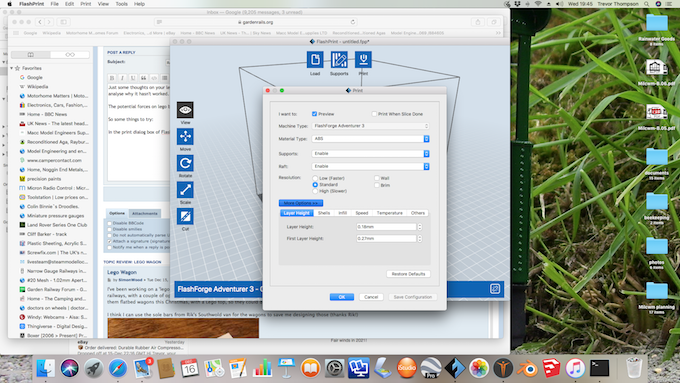Adjust First Layer Height stepper arrows
Screen dimensions: 680x383
click(419, 239)
